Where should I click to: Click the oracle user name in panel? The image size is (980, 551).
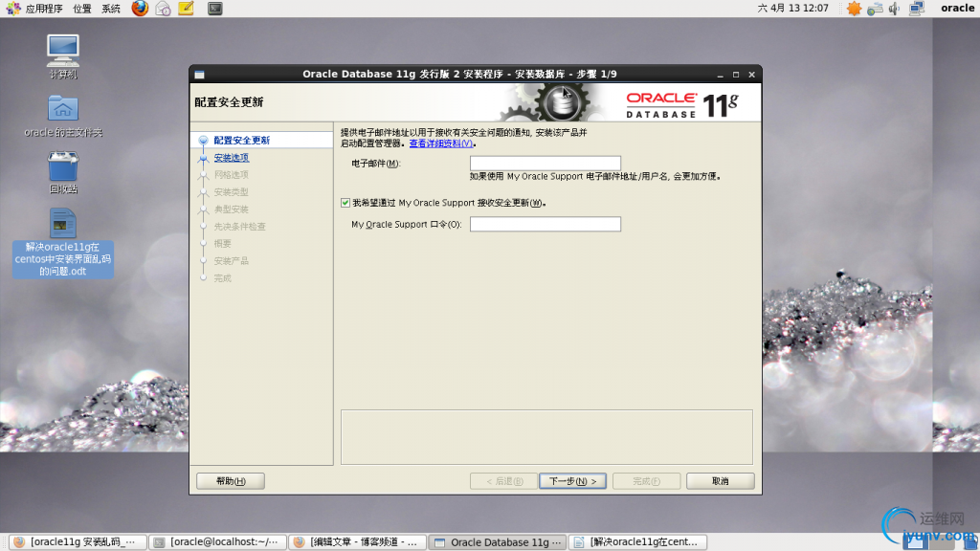click(x=957, y=8)
